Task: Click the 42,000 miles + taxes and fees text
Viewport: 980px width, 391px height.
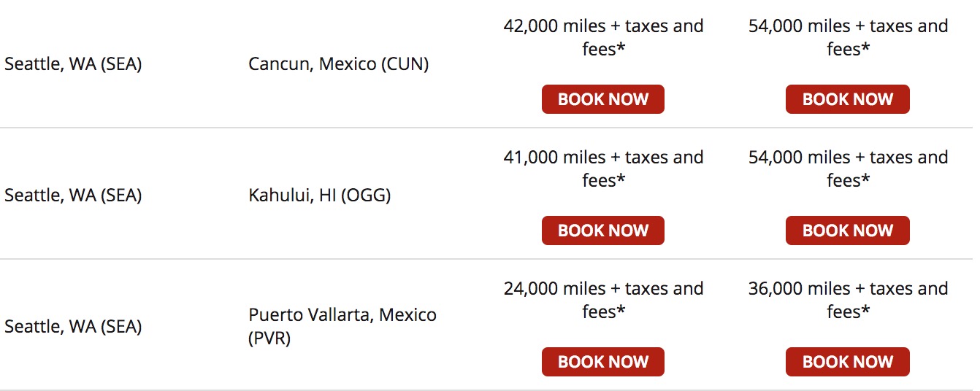Action: [x=603, y=37]
